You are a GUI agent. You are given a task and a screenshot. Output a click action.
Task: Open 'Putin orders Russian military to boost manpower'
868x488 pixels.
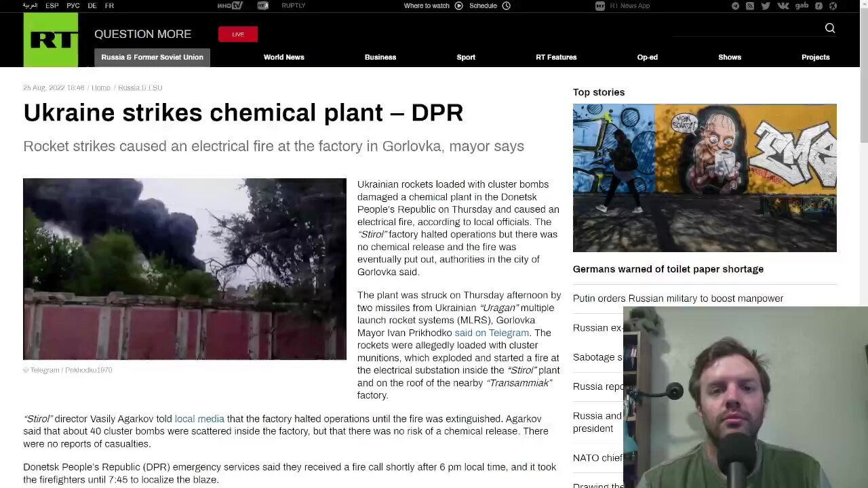(678, 298)
